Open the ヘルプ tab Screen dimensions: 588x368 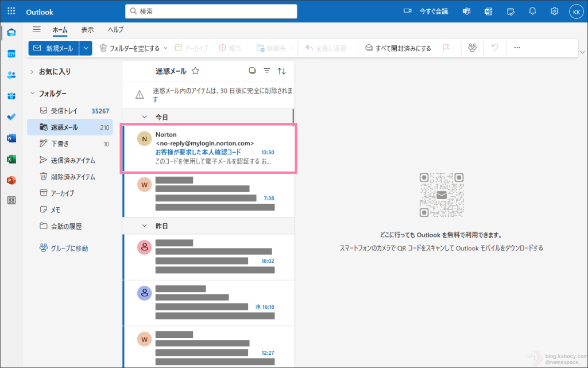click(x=115, y=30)
